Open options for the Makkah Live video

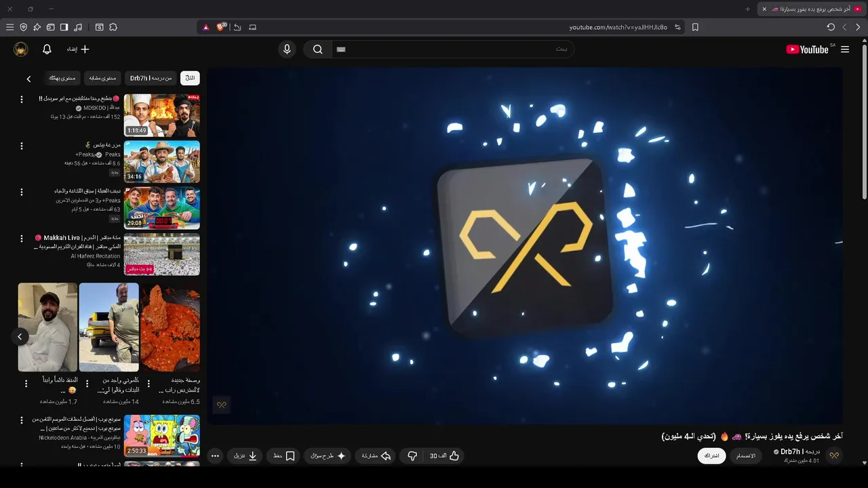pos(21,239)
